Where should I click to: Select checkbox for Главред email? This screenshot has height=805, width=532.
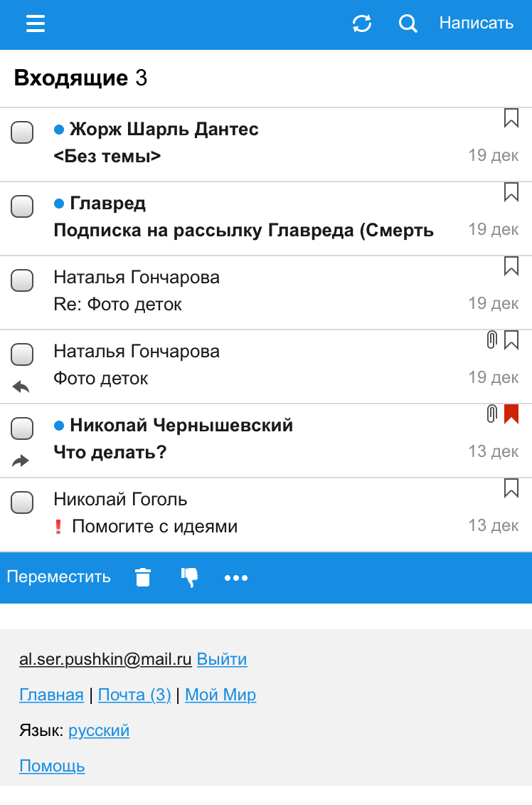tap(22, 206)
